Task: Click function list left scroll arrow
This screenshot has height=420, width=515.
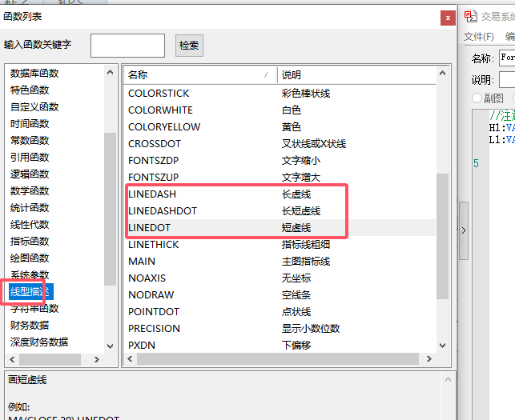Action: coord(130,359)
